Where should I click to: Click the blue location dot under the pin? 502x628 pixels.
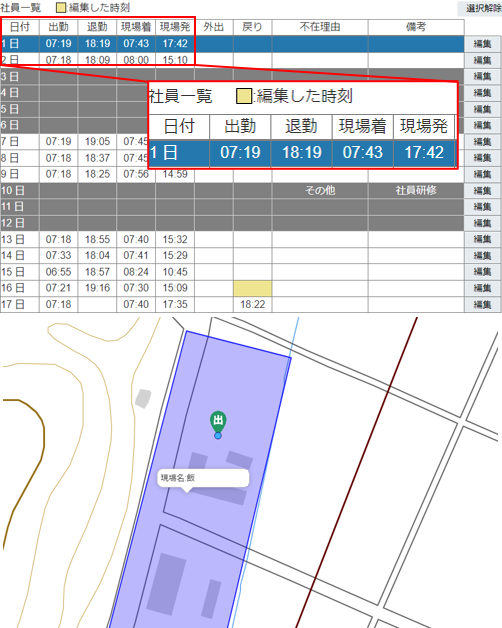point(218,435)
